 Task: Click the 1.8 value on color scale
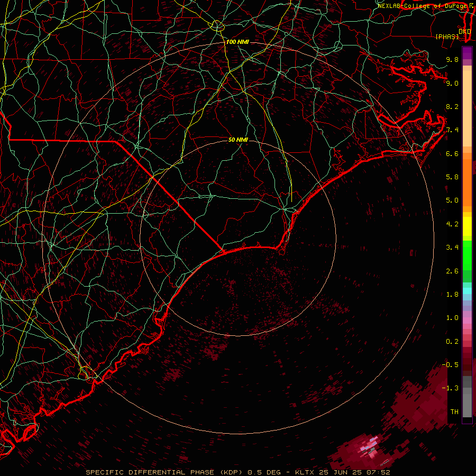(452, 295)
